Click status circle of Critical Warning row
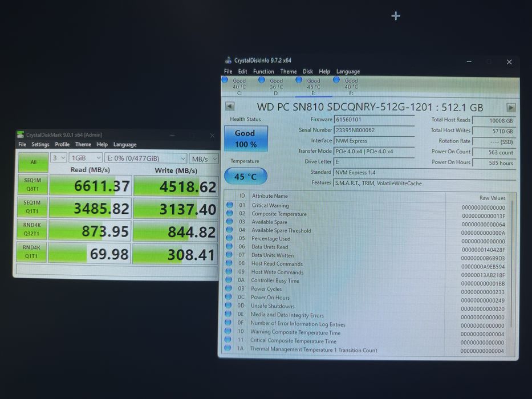This screenshot has width=532, height=399. tap(230, 205)
